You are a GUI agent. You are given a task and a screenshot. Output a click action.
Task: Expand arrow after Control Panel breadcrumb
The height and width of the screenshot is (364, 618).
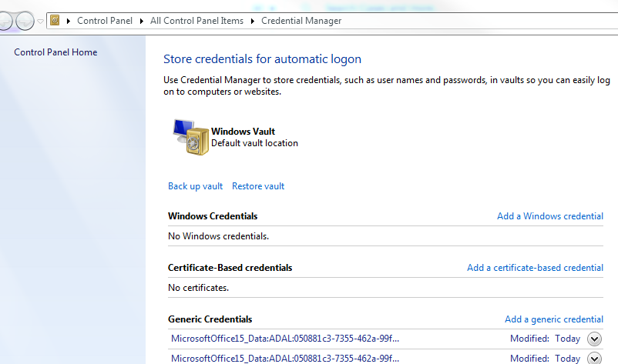141,21
